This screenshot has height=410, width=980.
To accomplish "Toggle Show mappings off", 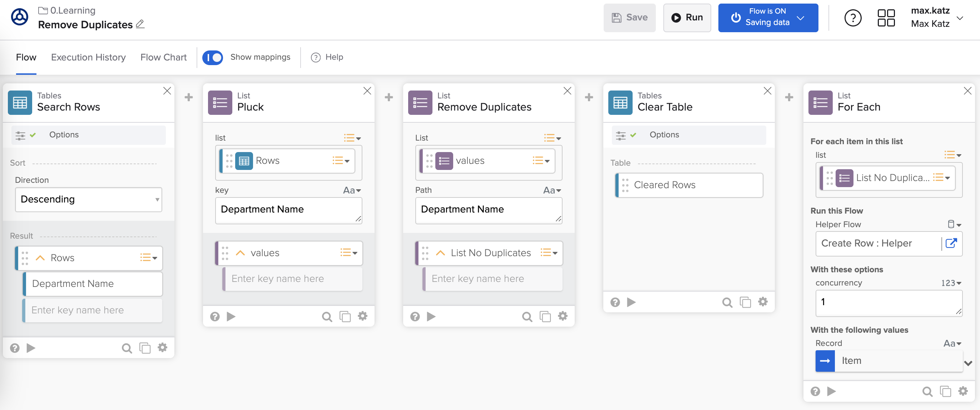I will click(213, 57).
